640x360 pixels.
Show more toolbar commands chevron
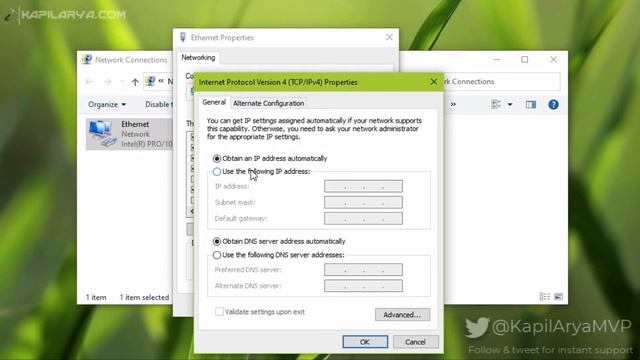pos(453,104)
